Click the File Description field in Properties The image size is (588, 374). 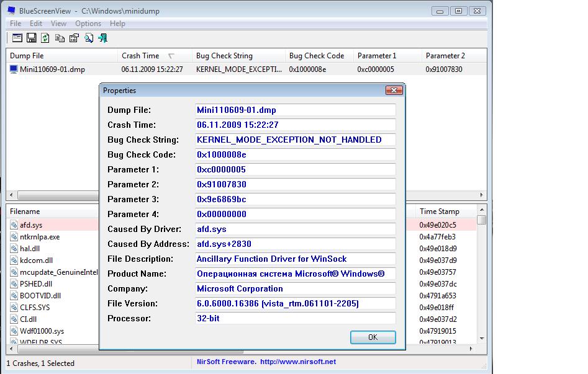[295, 259]
